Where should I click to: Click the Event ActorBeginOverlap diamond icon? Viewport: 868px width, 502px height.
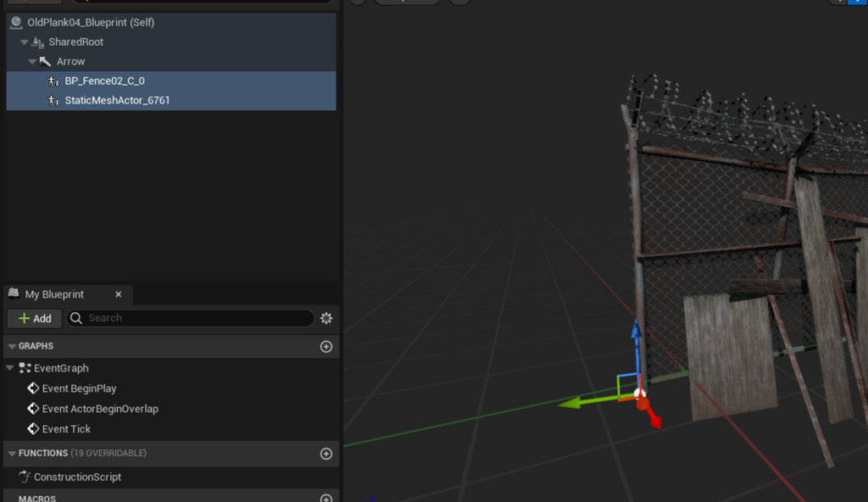click(x=33, y=409)
